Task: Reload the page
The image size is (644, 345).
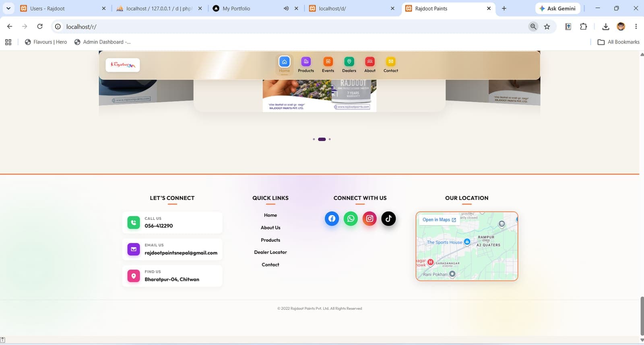Action: click(40, 27)
